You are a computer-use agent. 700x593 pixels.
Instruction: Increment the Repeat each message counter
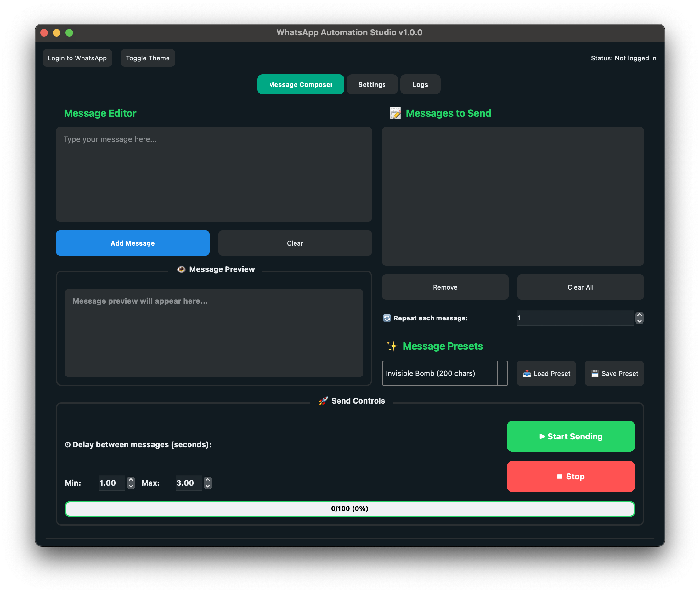[x=640, y=315]
